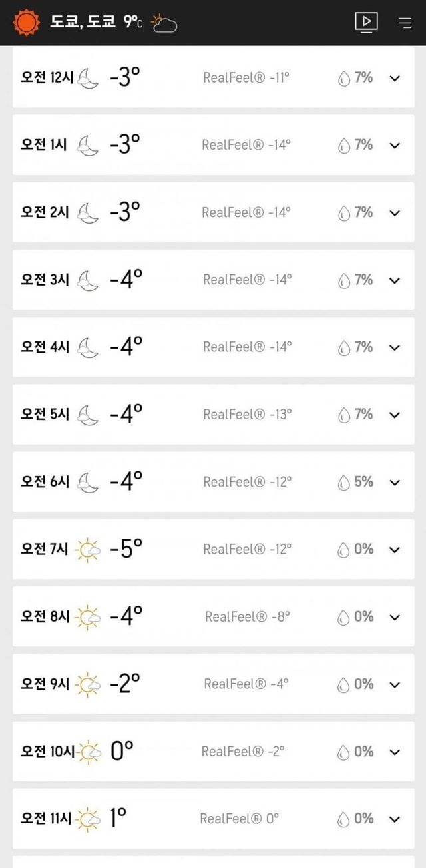Viewport: 426px width, 868px height.
Task: Click the sun-with-cloud icon at 오전 10시
Action: 89,750
